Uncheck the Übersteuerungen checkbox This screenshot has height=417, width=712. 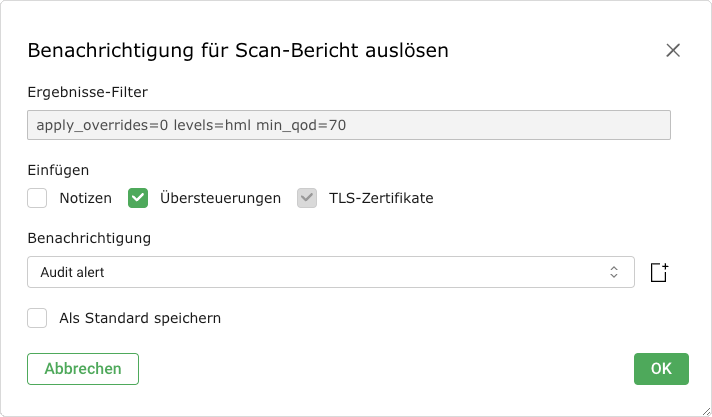138,198
